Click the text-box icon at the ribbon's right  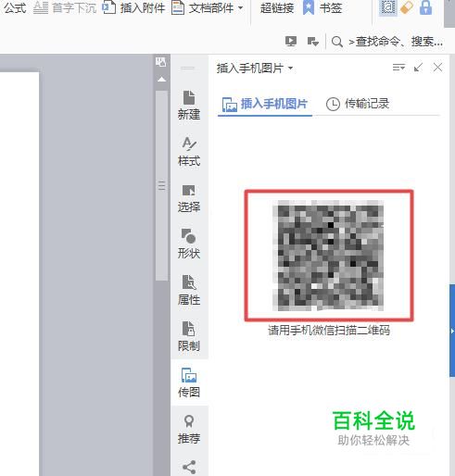pyautogui.click(x=387, y=7)
